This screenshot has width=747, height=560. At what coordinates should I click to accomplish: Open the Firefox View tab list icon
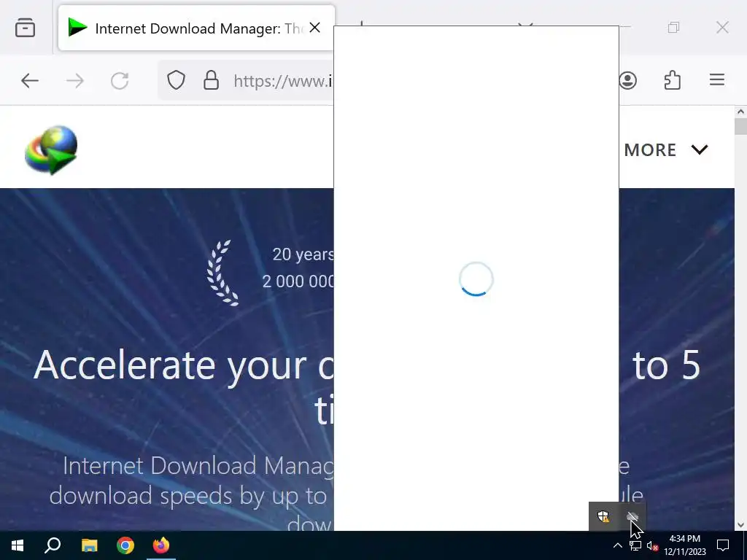(25, 28)
